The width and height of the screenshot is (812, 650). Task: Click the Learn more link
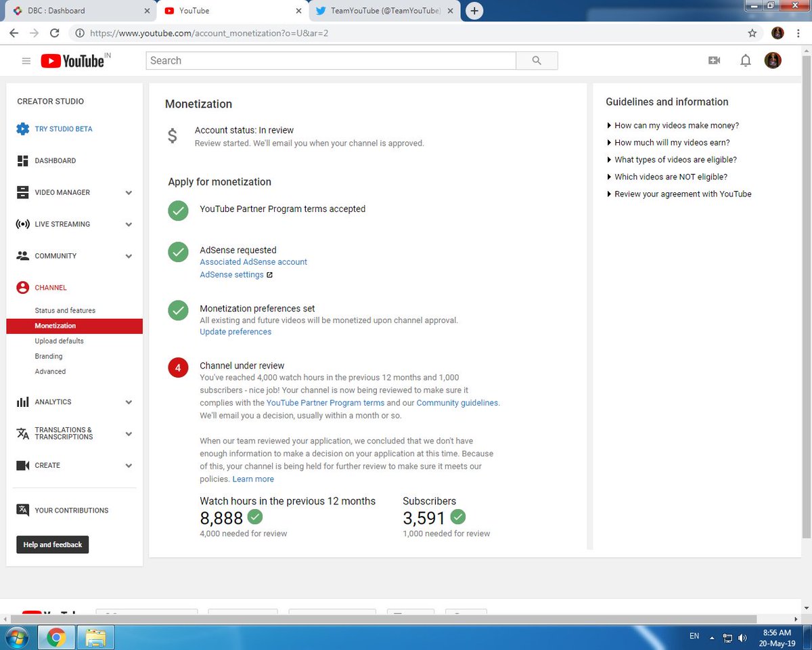click(x=253, y=479)
